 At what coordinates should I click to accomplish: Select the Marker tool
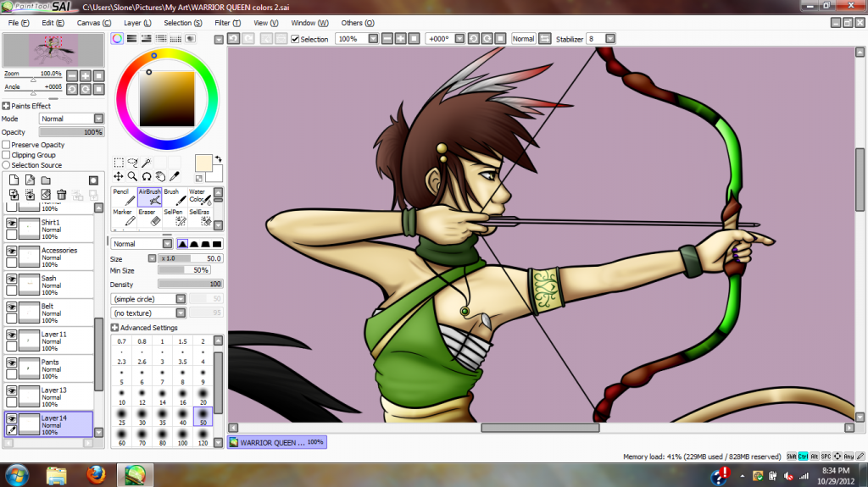pyautogui.click(x=124, y=218)
